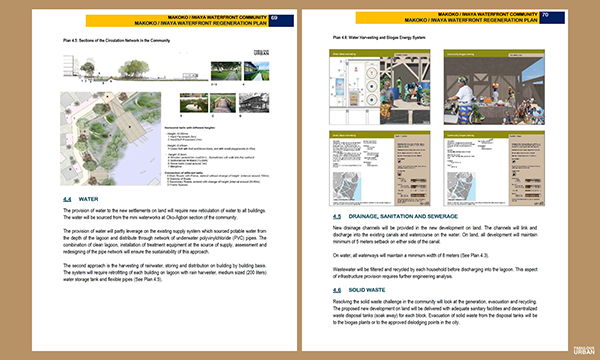Click the Plan 4.5 Circulation Network caption
This screenshot has height=360, width=600.
pos(117,40)
